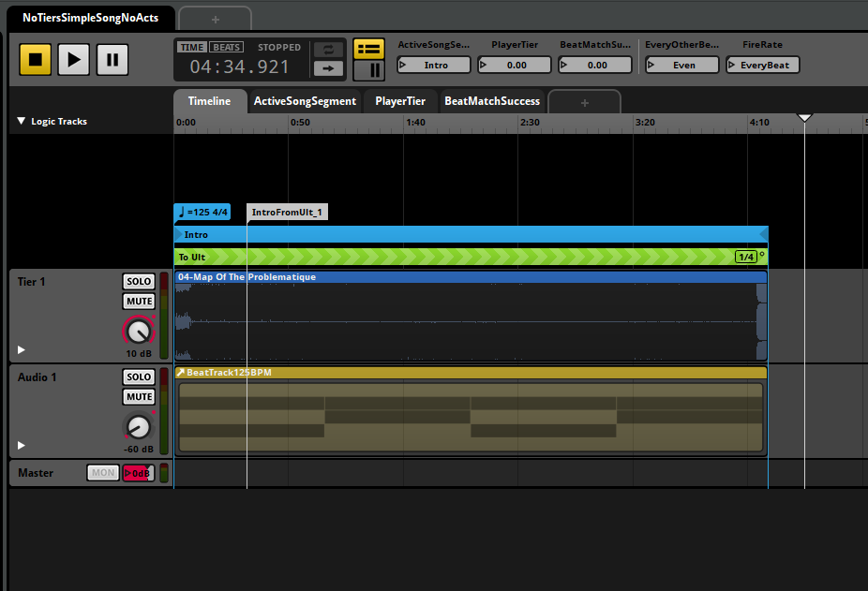The height and width of the screenshot is (591, 868).
Task: Click Tier 1 volume knob
Action: 139,331
